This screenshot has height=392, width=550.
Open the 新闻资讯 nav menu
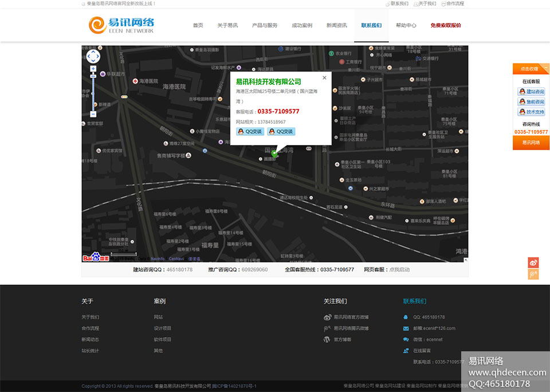[337, 25]
